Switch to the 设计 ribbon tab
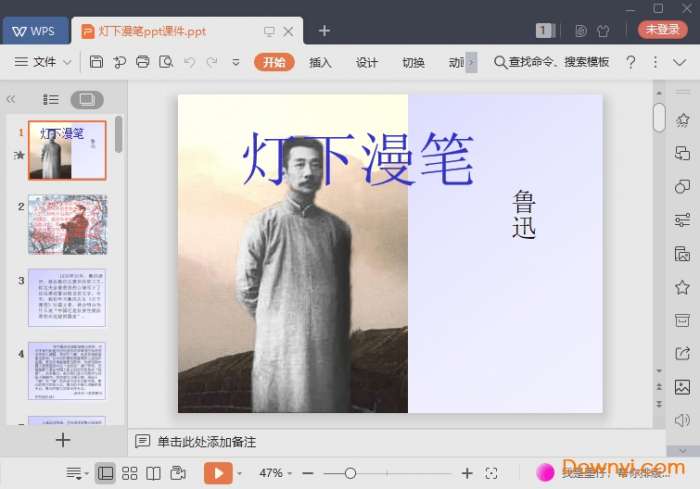Image resolution: width=700 pixels, height=489 pixels. (x=367, y=62)
